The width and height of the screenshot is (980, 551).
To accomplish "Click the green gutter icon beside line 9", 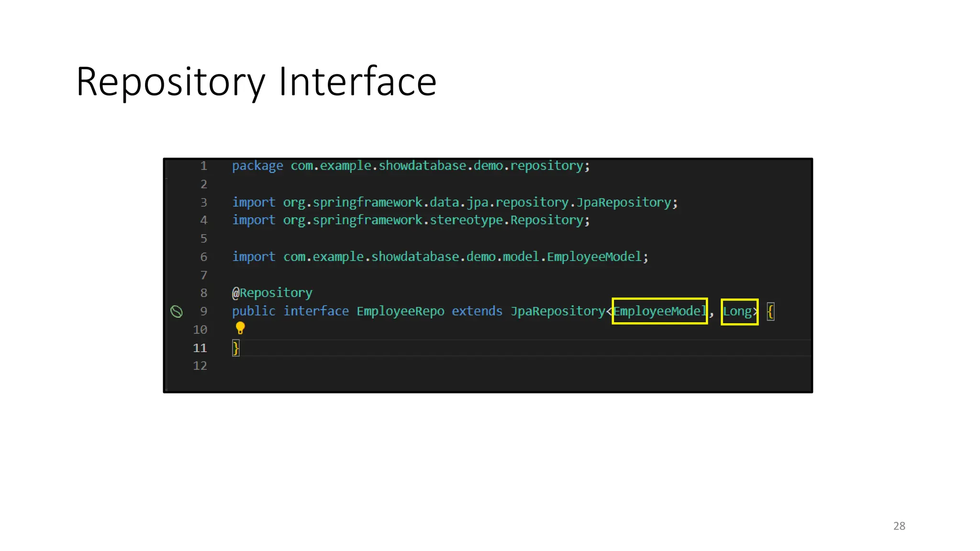I will click(177, 312).
